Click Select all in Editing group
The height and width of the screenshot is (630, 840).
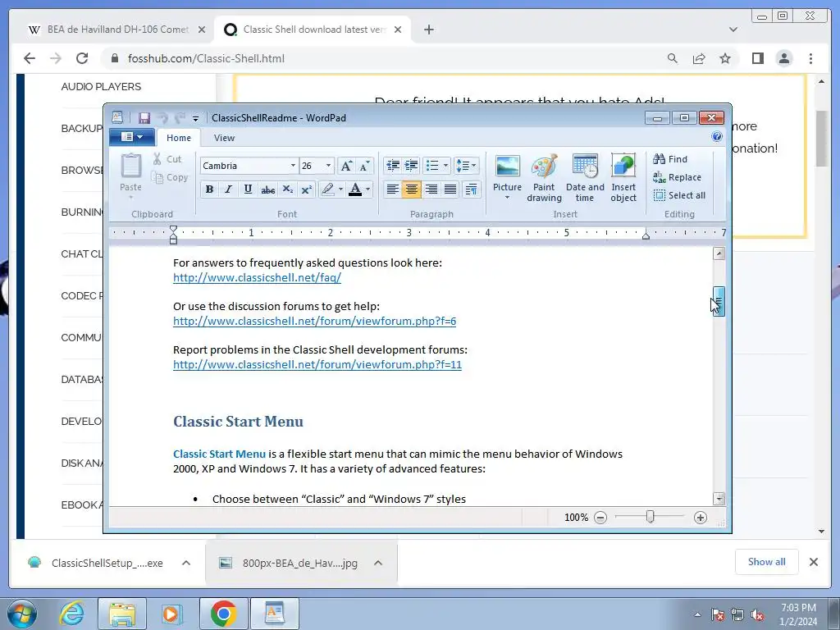(679, 195)
